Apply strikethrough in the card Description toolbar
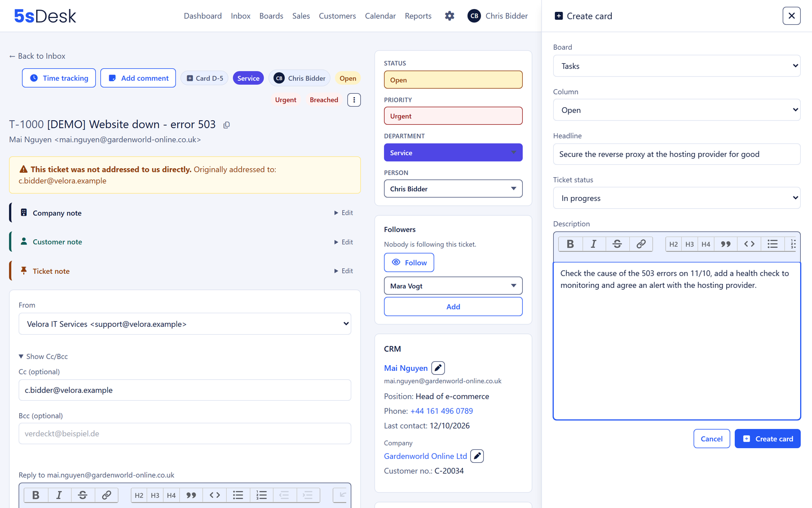 coord(617,244)
